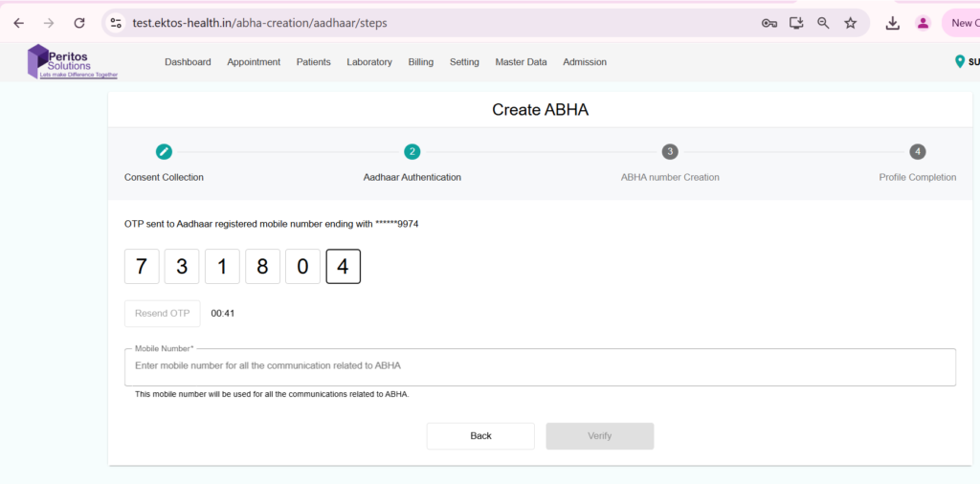This screenshot has width=980, height=484.
Task: Open the password manager key icon
Action: 769,23
